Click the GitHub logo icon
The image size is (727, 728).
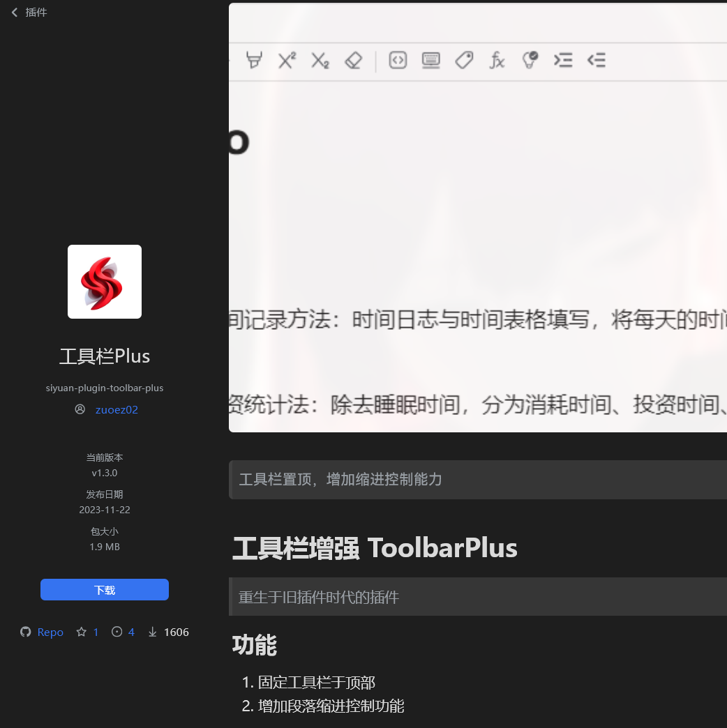[26, 632]
